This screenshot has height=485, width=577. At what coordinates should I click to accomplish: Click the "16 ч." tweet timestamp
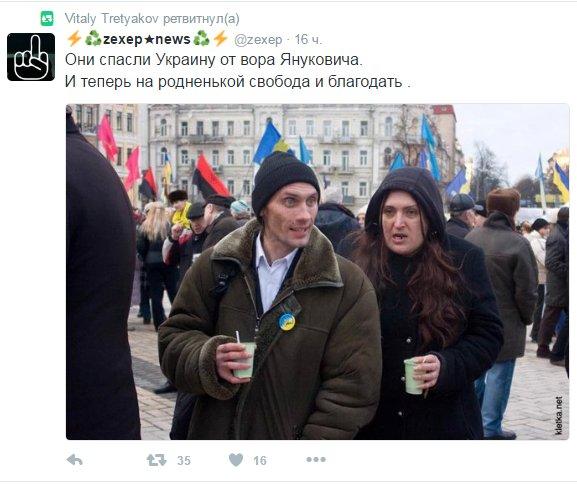pos(308,39)
